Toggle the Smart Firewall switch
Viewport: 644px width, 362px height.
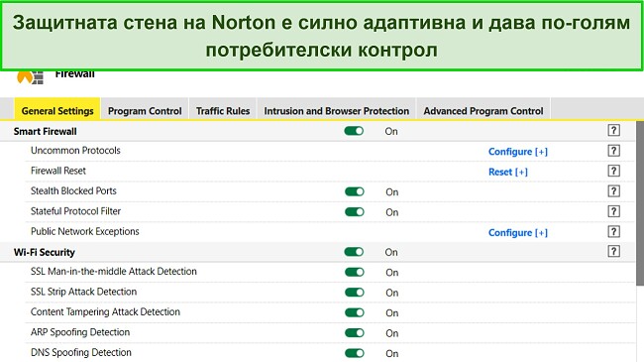click(x=354, y=131)
